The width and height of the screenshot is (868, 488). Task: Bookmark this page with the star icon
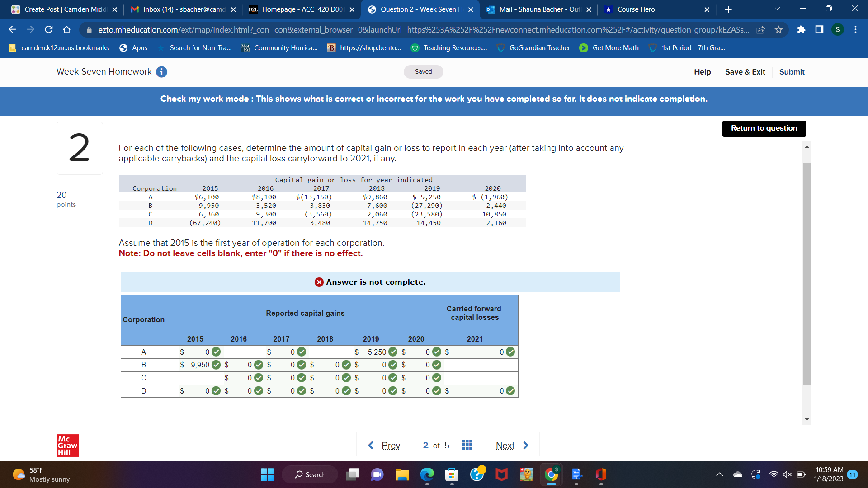tap(778, 30)
